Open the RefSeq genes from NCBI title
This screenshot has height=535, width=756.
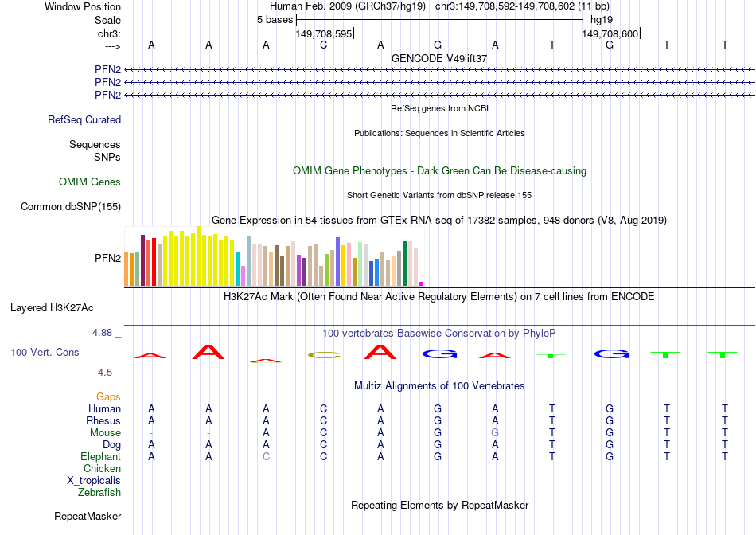coord(440,108)
